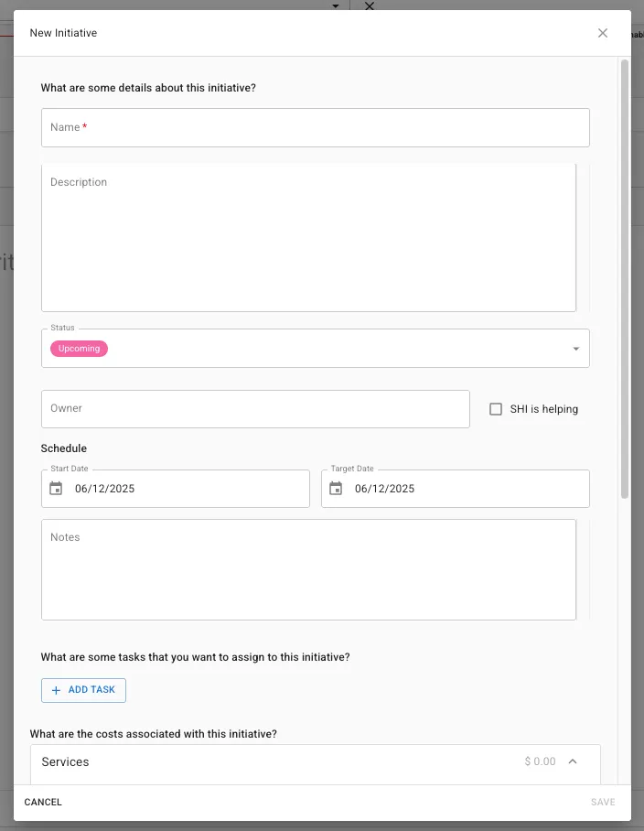Screen dimensions: 644x831
Task: Close the New Initiative dialog
Action: [x=602, y=33]
